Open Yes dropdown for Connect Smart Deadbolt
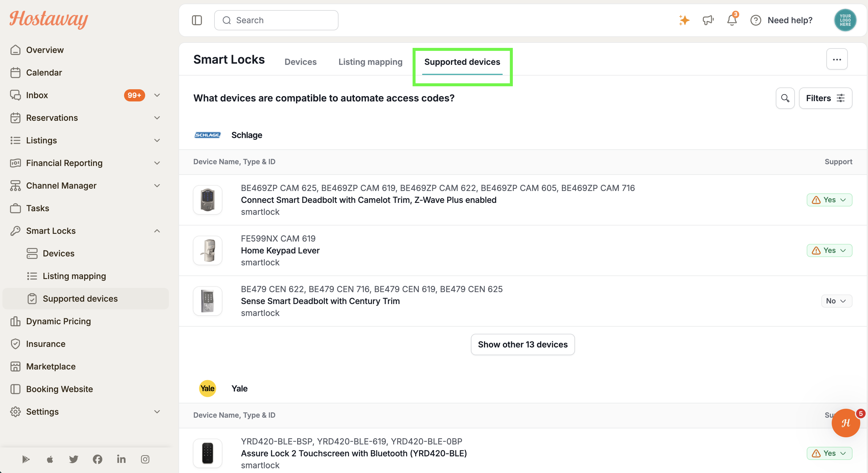 click(x=829, y=200)
